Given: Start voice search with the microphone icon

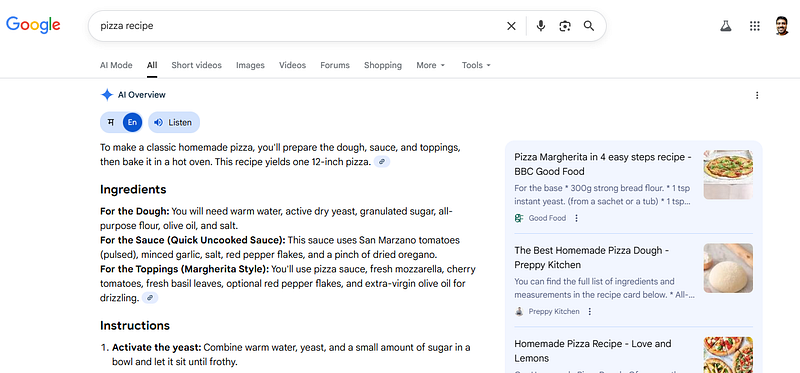Looking at the screenshot, I should 541,26.
